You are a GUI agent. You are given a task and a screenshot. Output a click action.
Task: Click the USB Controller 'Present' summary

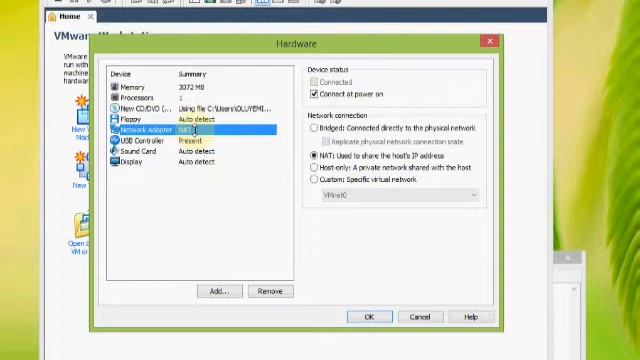pyautogui.click(x=190, y=140)
